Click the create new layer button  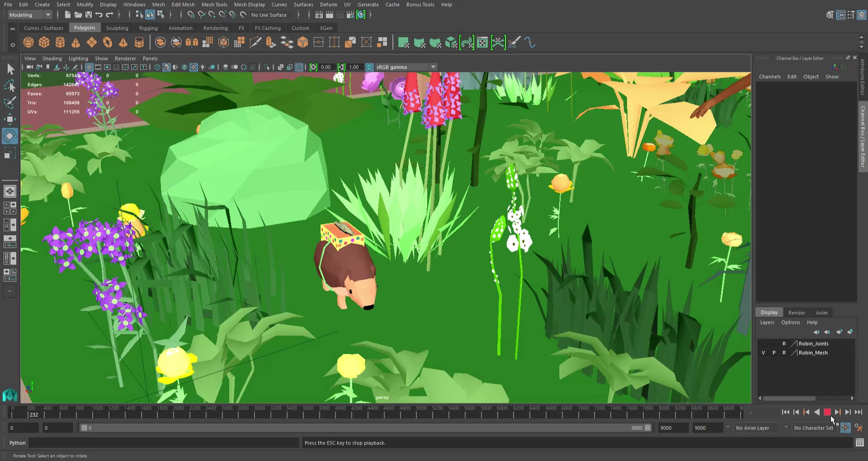[x=839, y=332]
